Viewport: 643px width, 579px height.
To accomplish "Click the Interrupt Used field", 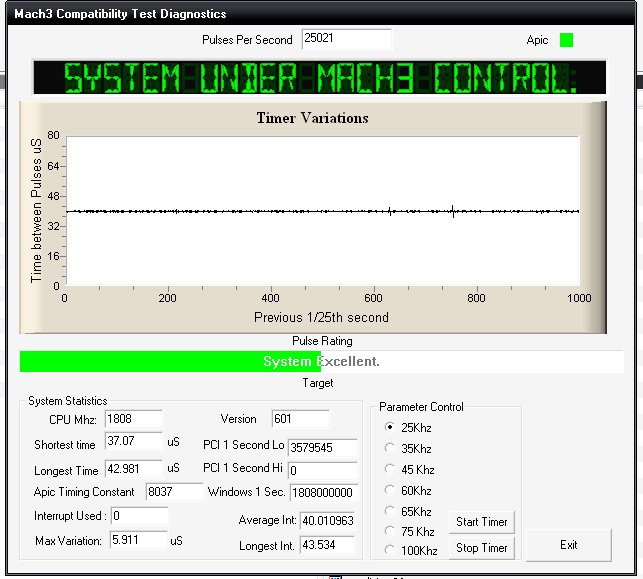I will [x=139, y=515].
